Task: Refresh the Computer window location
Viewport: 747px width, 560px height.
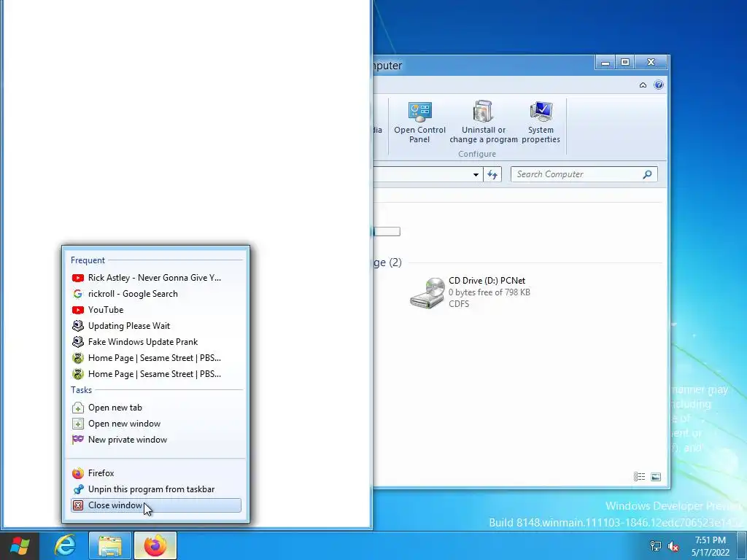Action: pyautogui.click(x=492, y=175)
